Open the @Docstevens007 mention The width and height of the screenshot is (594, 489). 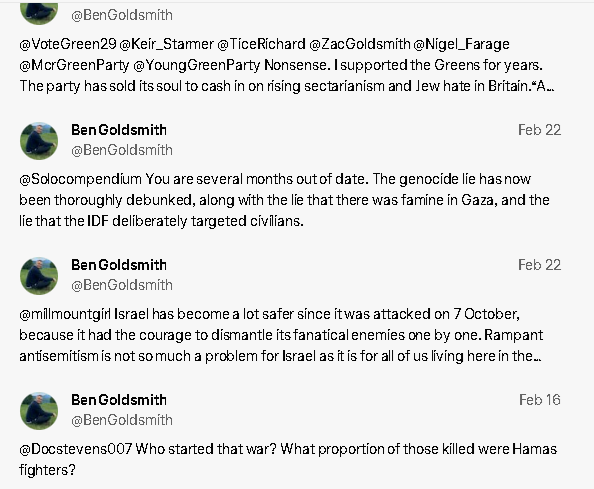(x=75, y=449)
